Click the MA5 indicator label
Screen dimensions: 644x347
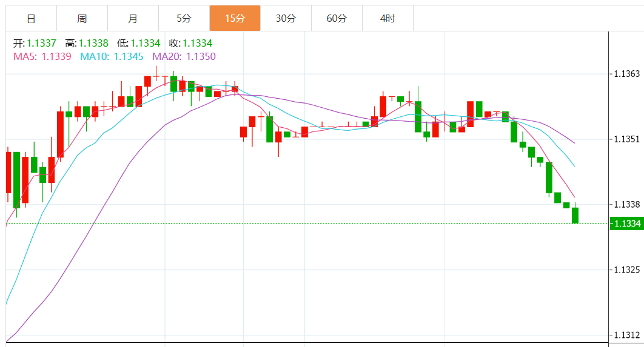pyautogui.click(x=42, y=56)
